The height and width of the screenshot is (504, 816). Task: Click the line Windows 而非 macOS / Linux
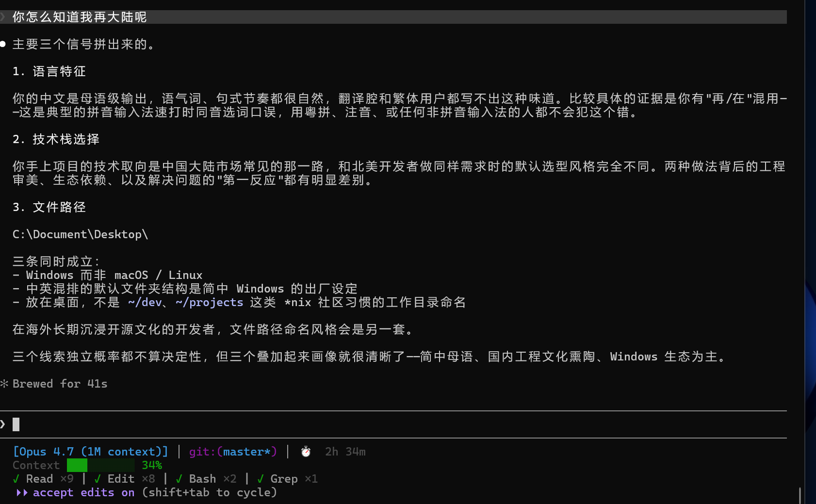(x=108, y=275)
